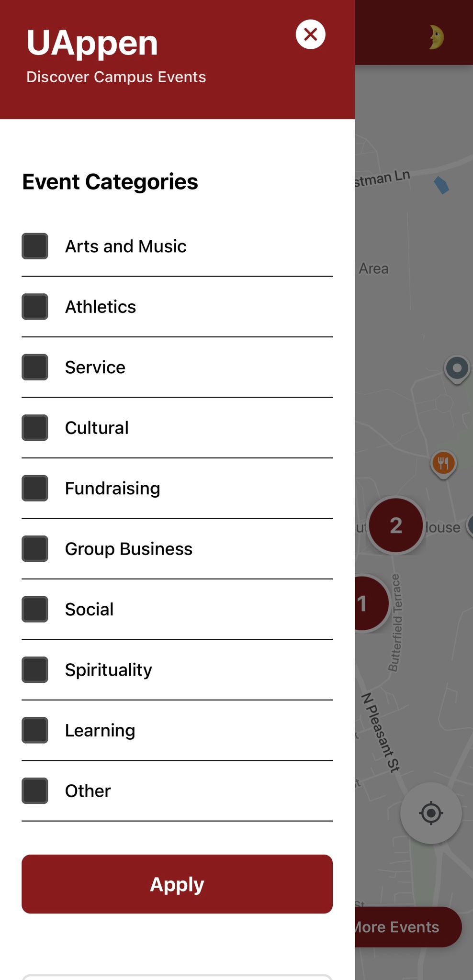473x980 pixels.
Task: Select the Fundraising checkbox
Action: pos(35,488)
